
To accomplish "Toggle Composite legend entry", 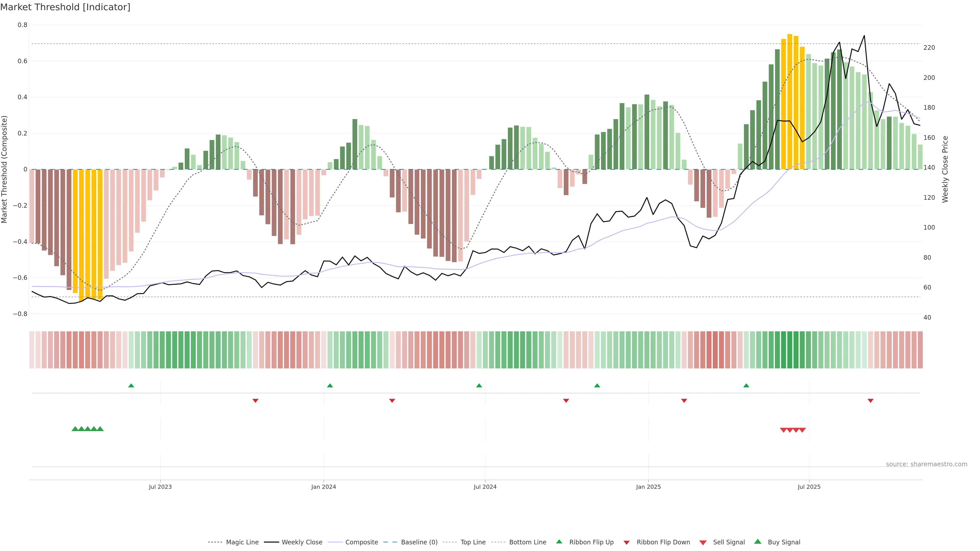I will click(361, 542).
